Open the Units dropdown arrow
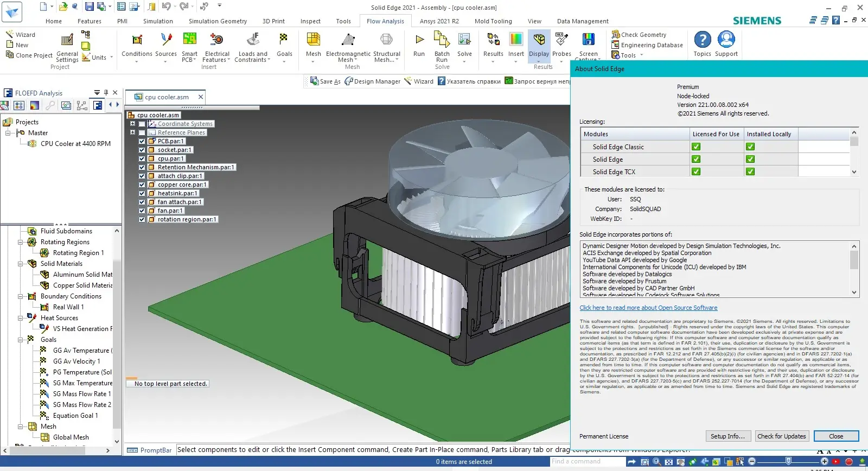 click(x=111, y=57)
